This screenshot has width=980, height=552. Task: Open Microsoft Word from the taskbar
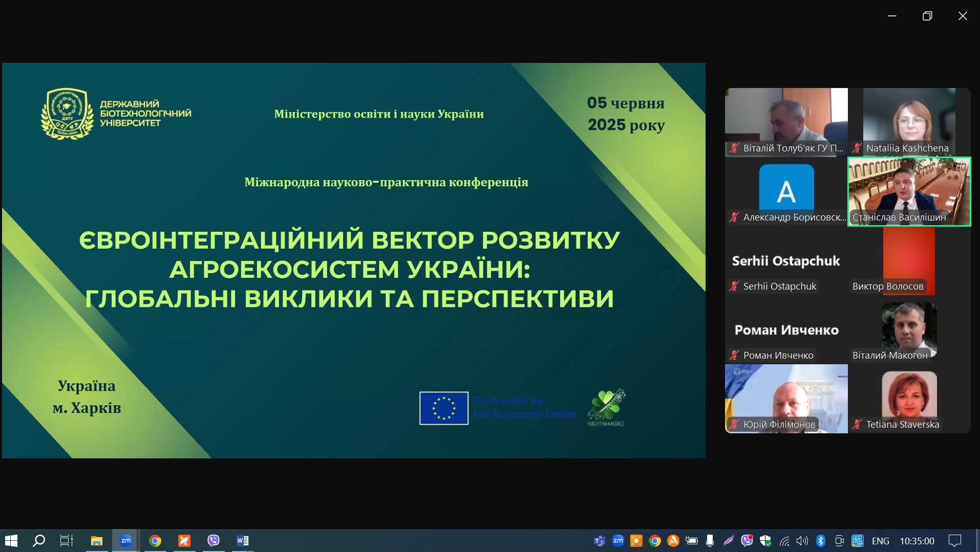pyautogui.click(x=243, y=540)
